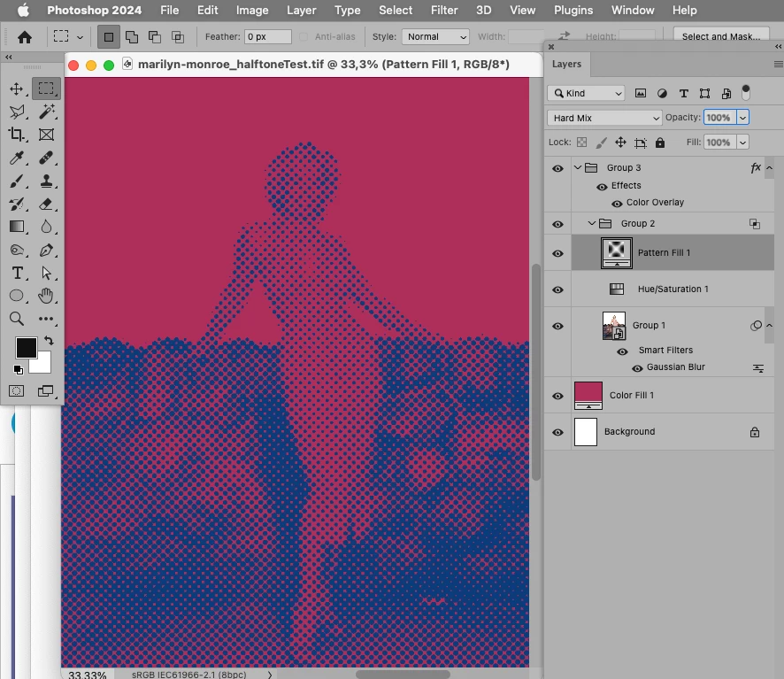Viewport: 784px width, 679px height.
Task: Choose Add to Selection mode
Action: coord(132,37)
